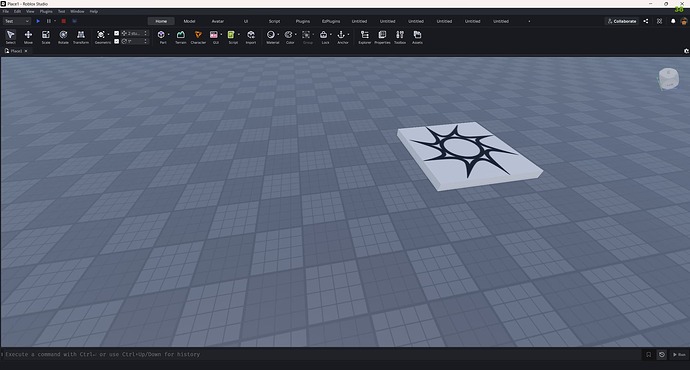The image size is (690, 370).
Task: Expand the GUI dropdown arrow
Action: (221, 35)
